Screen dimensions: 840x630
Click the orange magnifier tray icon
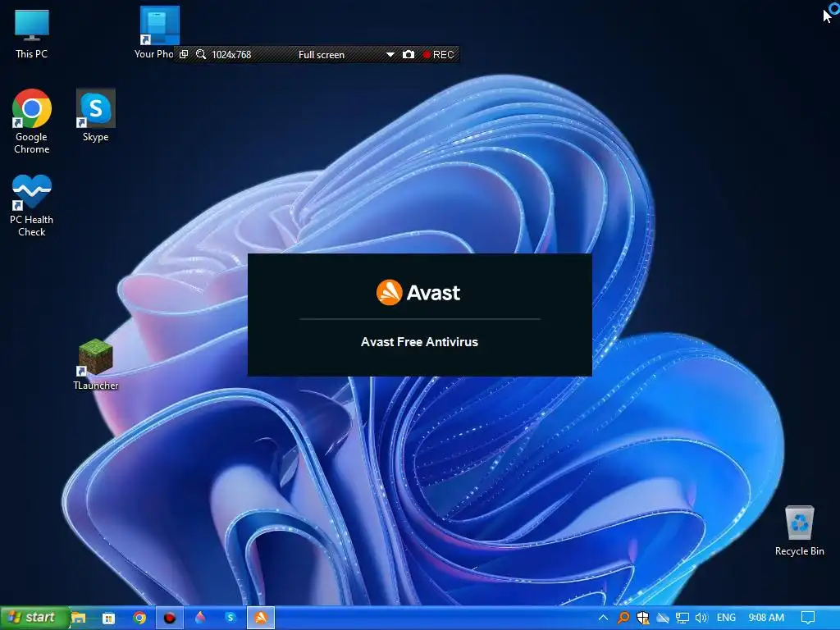(x=623, y=618)
